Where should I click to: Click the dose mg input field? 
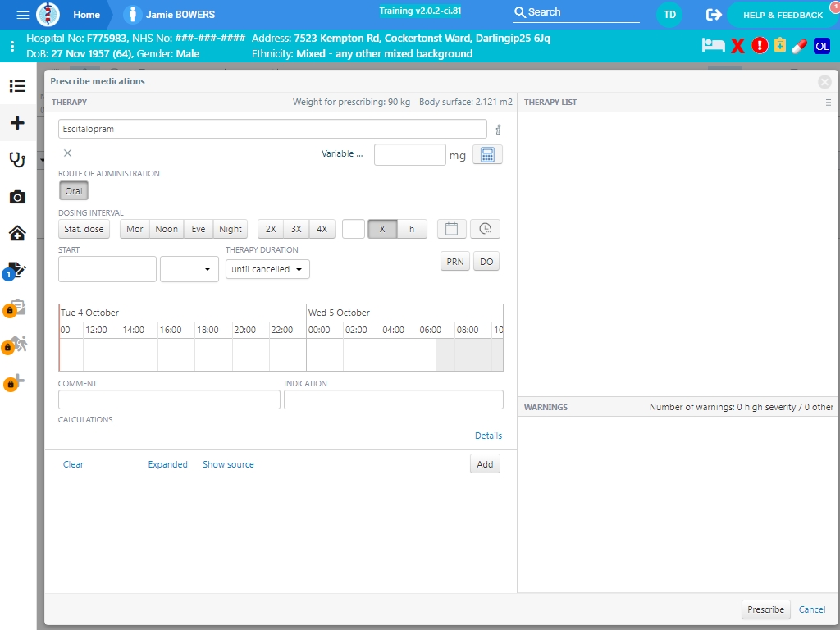[x=410, y=154]
